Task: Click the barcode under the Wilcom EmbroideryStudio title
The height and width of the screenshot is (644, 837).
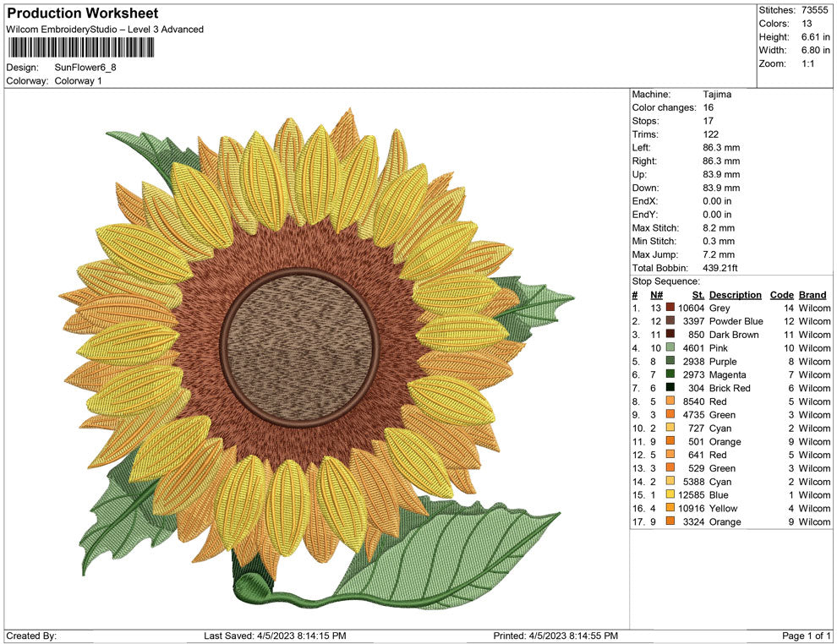Action: pyautogui.click(x=82, y=48)
